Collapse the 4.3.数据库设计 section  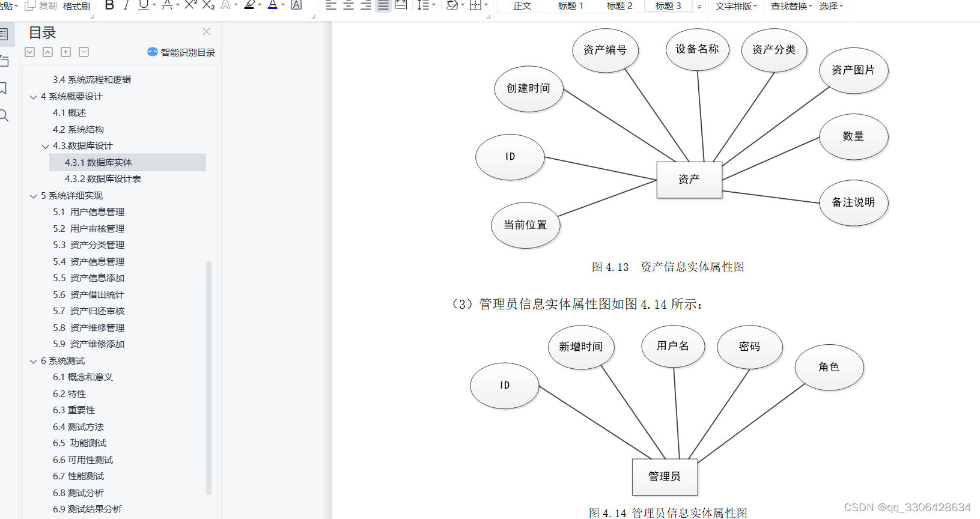pos(46,146)
